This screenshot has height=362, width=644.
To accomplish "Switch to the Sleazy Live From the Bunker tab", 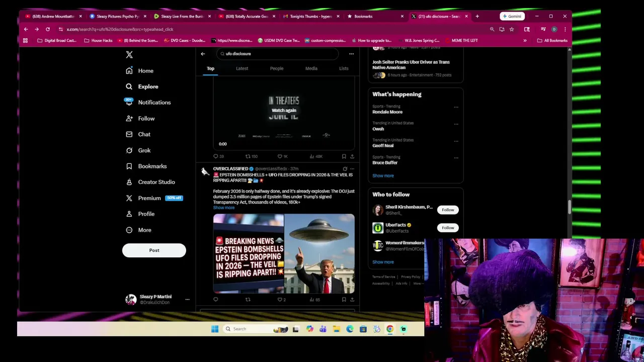I will pyautogui.click(x=183, y=16).
